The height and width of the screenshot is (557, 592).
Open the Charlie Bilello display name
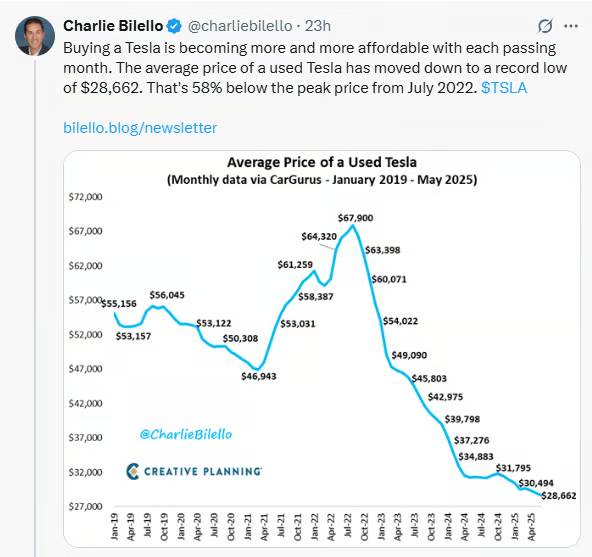point(113,26)
